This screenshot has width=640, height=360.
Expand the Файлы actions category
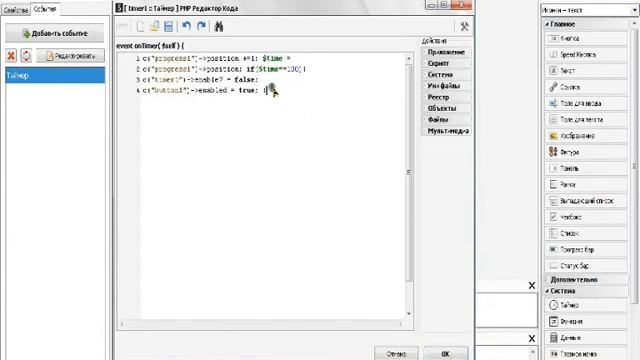[446, 120]
